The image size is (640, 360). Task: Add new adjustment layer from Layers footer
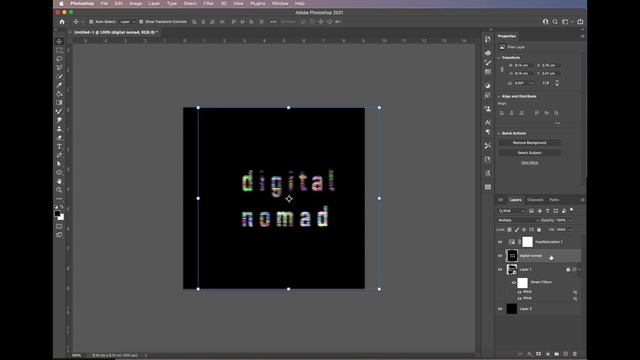548,354
